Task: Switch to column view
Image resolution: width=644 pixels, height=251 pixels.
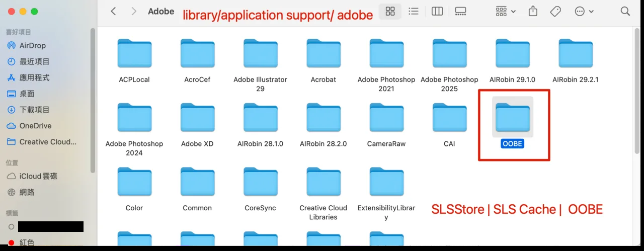Action: pyautogui.click(x=437, y=11)
